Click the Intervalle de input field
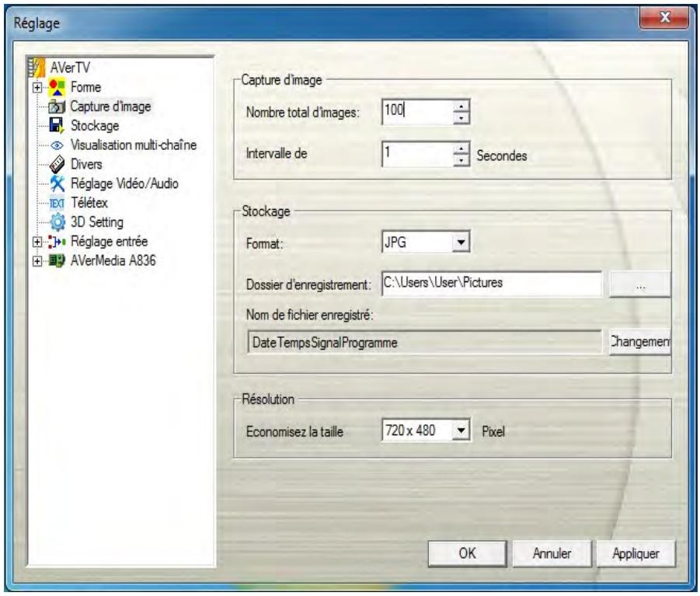The image size is (700, 596). pos(418,154)
